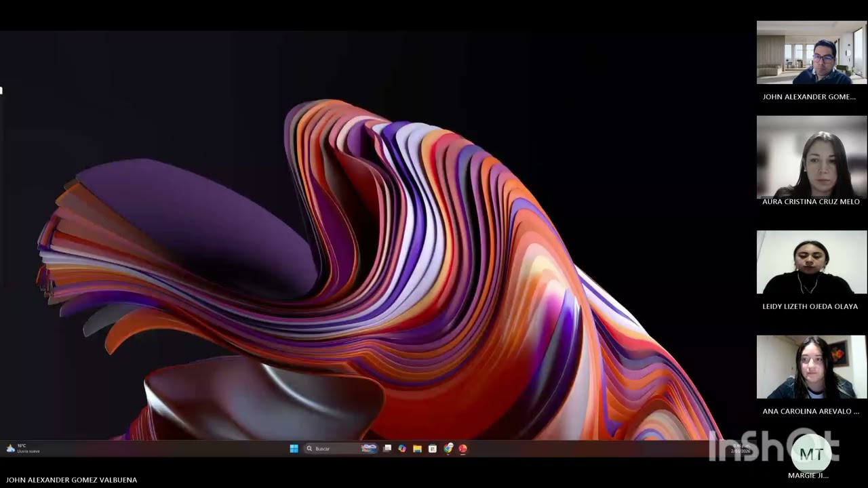Select Leidy Lizeth Ojeda Olaya video thumbnail
The height and width of the screenshot is (488, 868).
tap(812, 262)
